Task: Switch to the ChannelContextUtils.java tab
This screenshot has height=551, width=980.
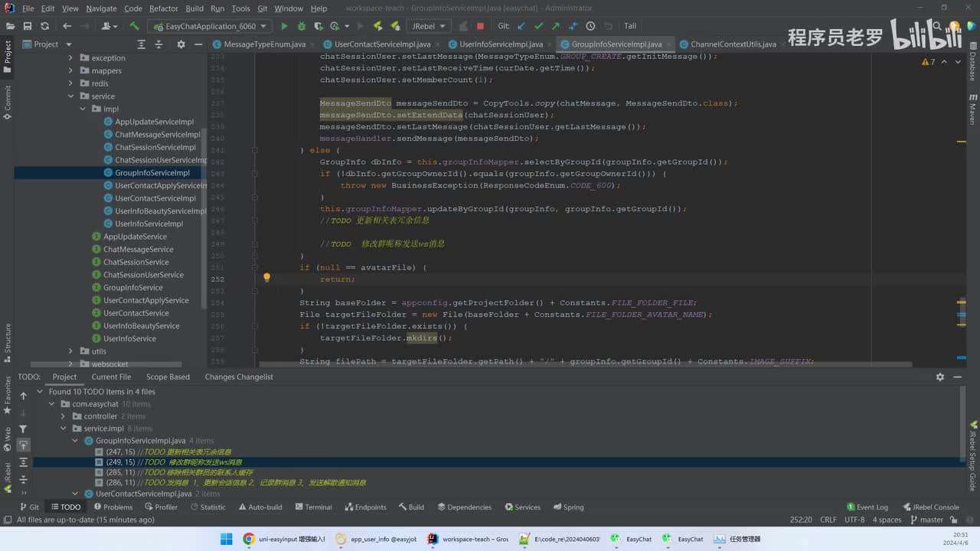Action: [732, 44]
